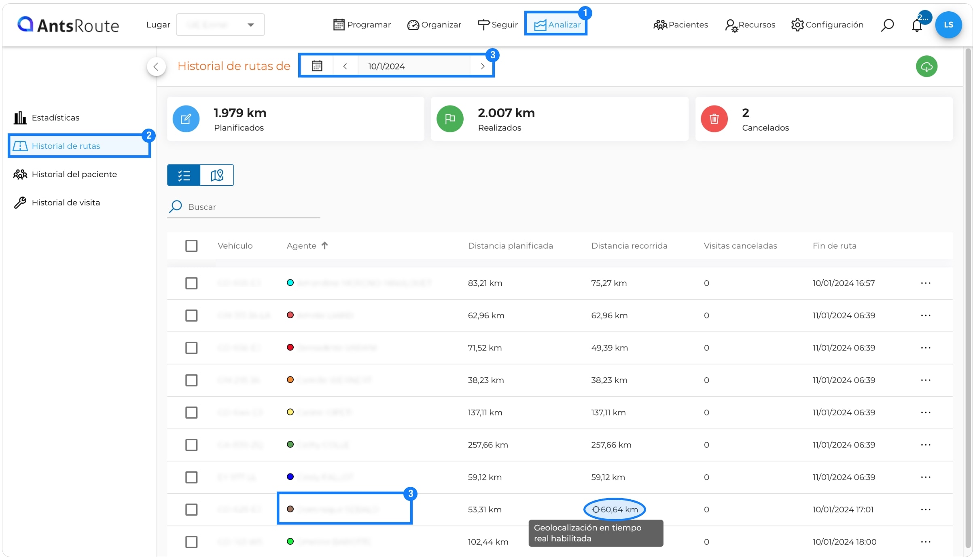The image size is (975, 560).
Task: Click the Fin de ruta header
Action: tap(835, 246)
